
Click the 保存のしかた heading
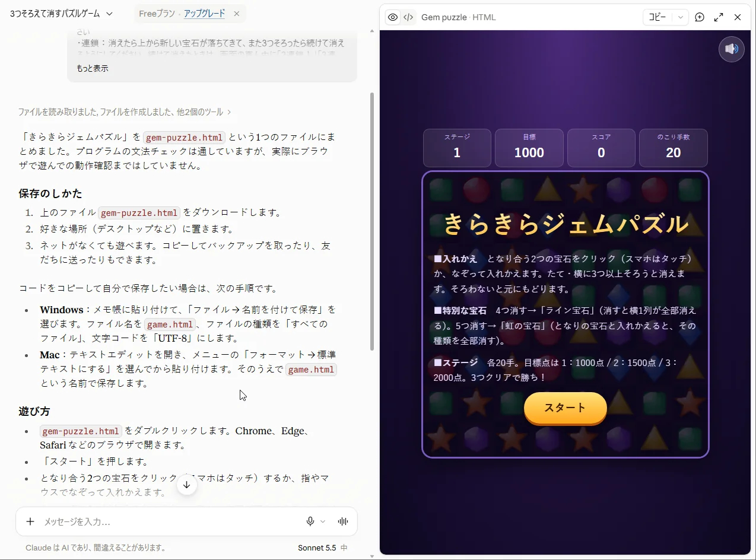click(50, 193)
